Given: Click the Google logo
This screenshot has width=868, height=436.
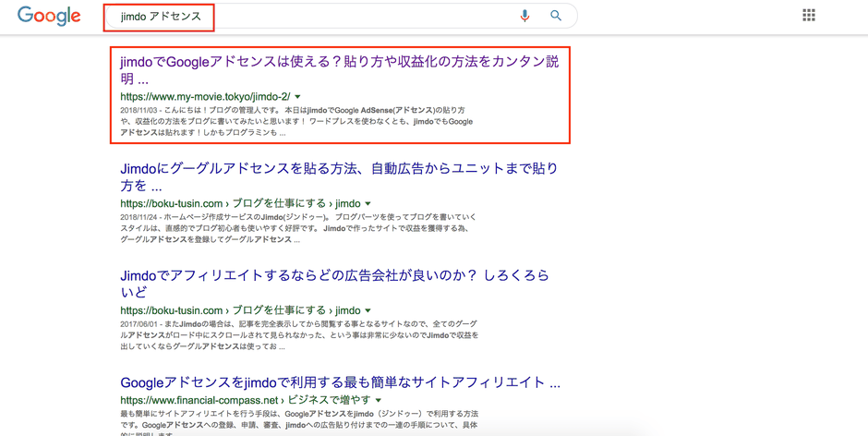Looking at the screenshot, I should (49, 16).
